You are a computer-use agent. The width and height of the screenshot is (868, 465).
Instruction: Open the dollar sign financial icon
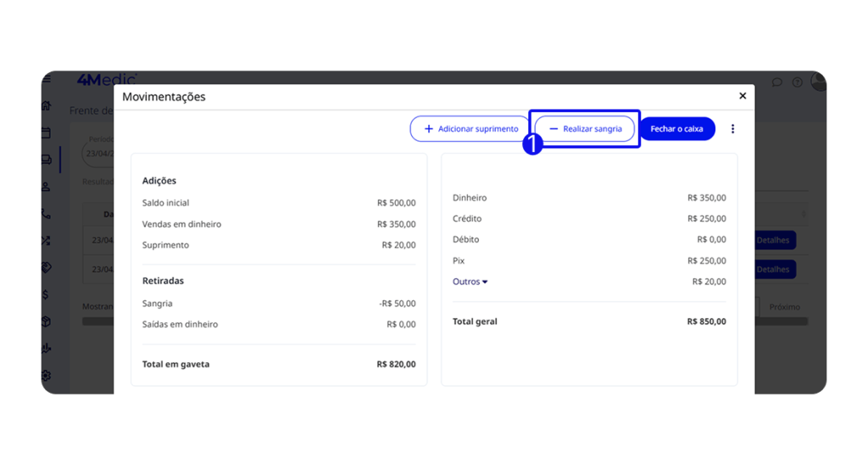(46, 294)
